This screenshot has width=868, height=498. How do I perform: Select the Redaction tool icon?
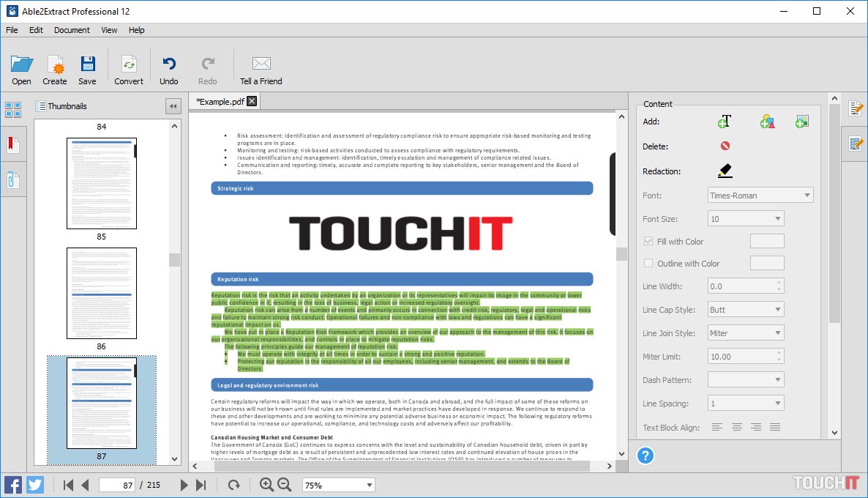(725, 171)
